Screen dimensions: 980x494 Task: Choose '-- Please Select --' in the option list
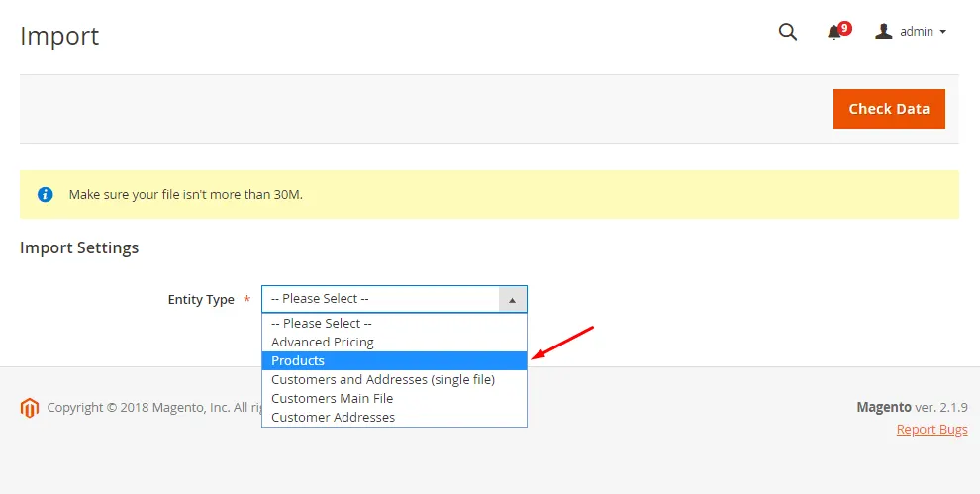[322, 324]
